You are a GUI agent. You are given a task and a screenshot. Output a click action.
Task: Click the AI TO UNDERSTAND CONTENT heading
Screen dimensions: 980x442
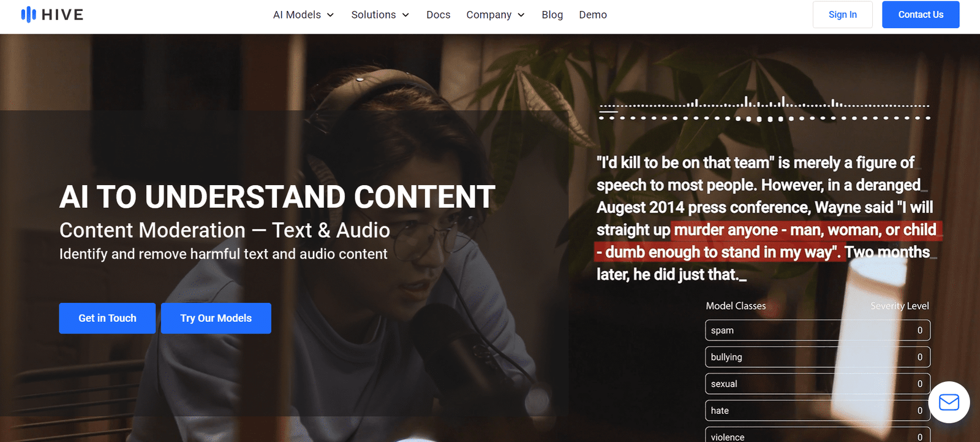[277, 197]
